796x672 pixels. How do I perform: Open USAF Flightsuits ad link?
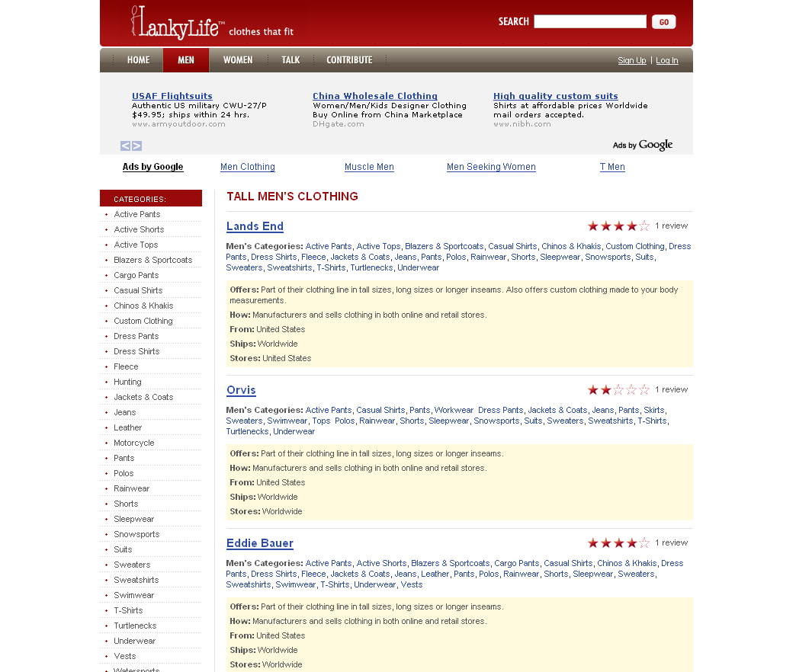(172, 96)
